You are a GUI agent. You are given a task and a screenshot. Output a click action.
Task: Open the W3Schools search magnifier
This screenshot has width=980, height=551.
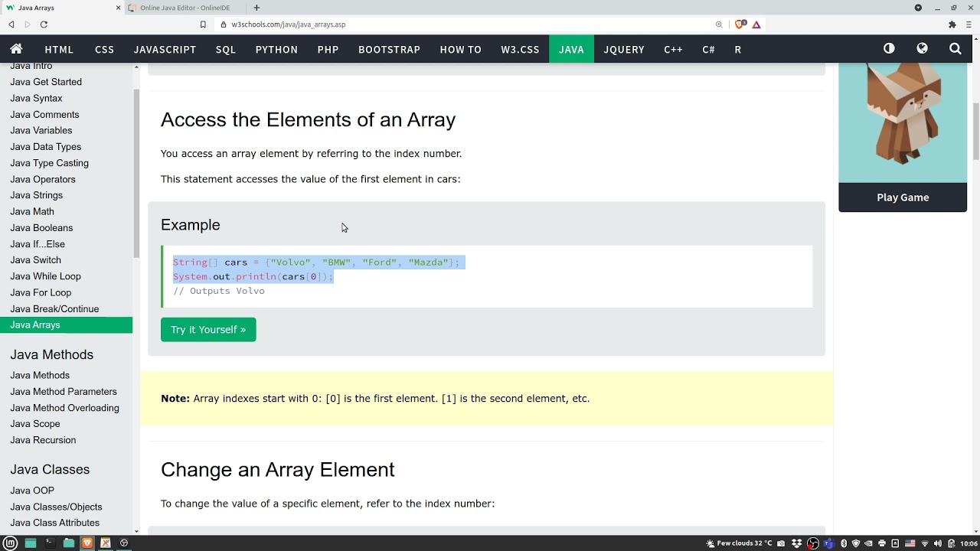[x=955, y=49]
